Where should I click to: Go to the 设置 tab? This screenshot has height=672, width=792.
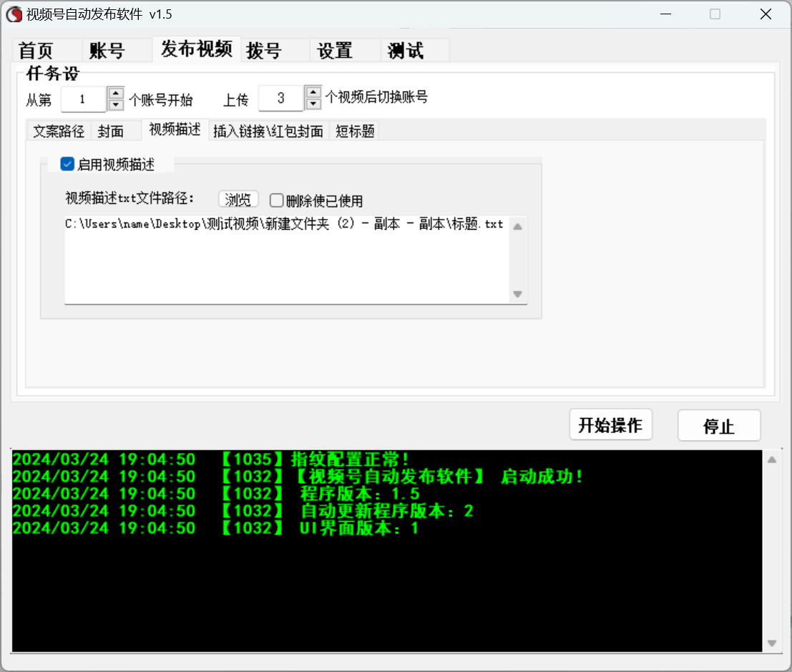345,50
